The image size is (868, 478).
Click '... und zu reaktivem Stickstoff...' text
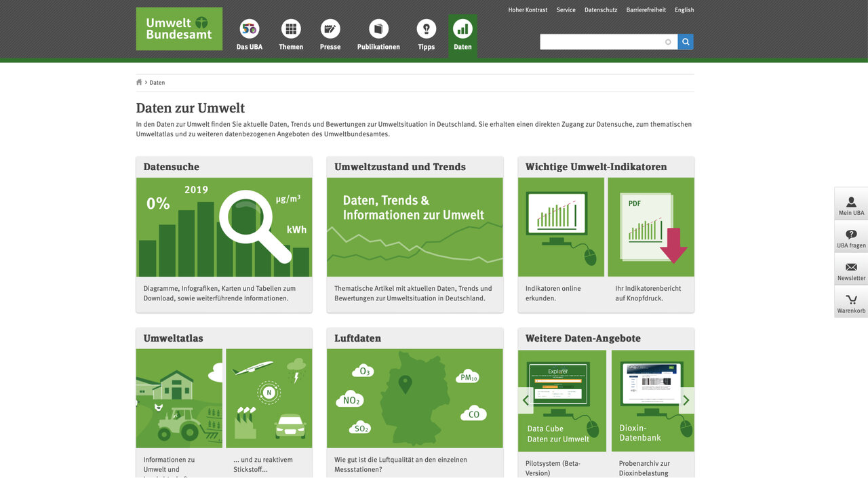[x=263, y=464]
